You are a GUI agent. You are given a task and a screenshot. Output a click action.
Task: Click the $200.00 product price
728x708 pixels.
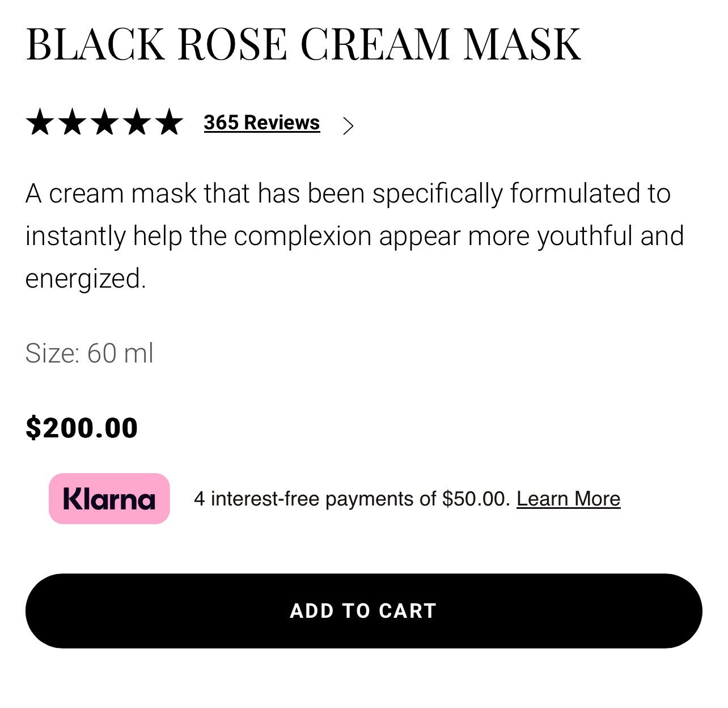pyautogui.click(x=82, y=428)
